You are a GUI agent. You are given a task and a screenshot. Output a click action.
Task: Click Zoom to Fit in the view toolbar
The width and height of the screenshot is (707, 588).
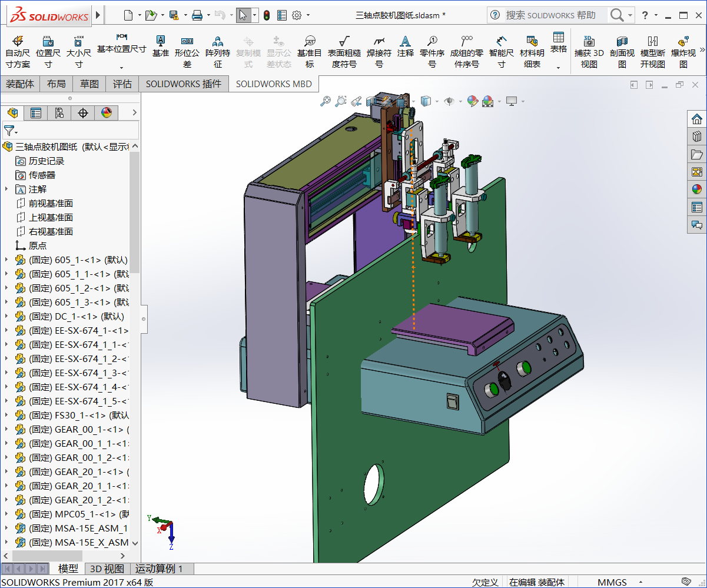pyautogui.click(x=326, y=101)
